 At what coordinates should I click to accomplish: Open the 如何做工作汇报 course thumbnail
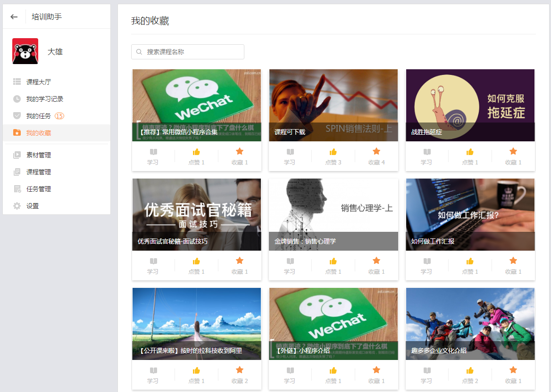click(470, 214)
